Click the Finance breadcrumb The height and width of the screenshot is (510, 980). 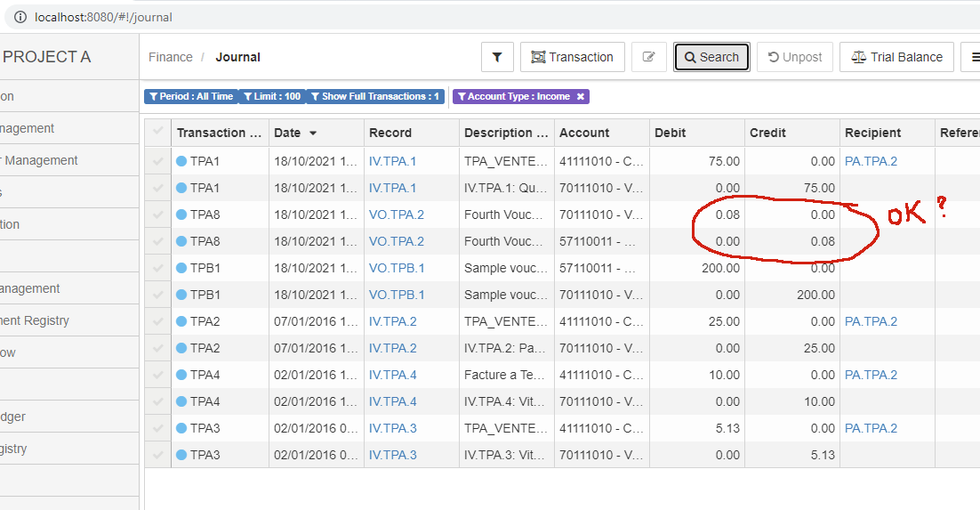[x=171, y=57]
